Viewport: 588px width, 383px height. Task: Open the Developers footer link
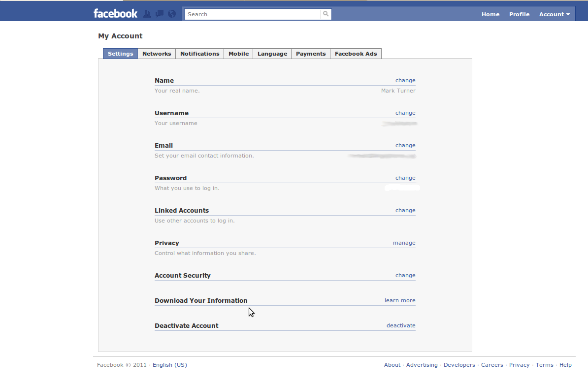(x=459, y=365)
